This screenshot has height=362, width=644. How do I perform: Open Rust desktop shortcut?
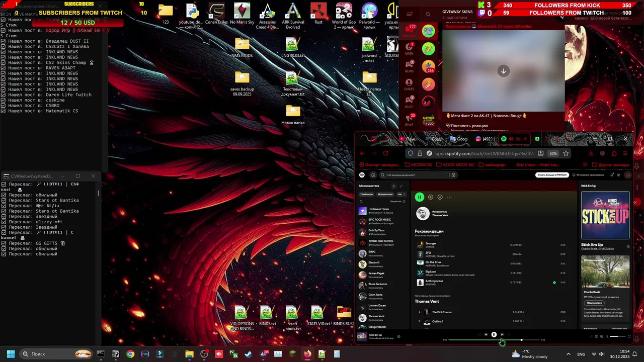tap(318, 14)
